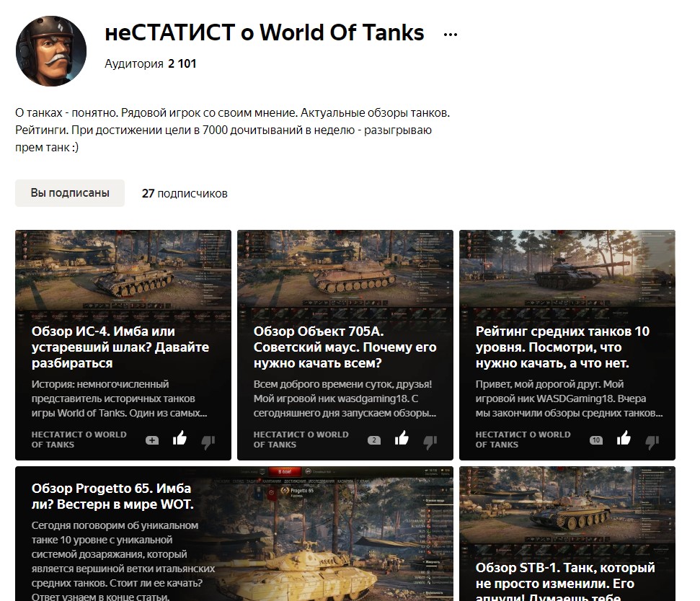
Task: Open article 'Обзор STB-1. Танк, который не просто изменили'
Action: [564, 584]
